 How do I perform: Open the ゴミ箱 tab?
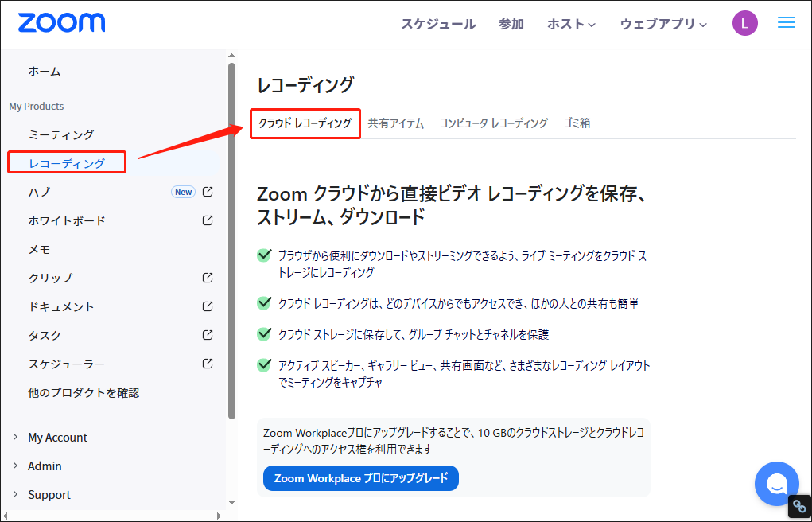[x=576, y=123]
